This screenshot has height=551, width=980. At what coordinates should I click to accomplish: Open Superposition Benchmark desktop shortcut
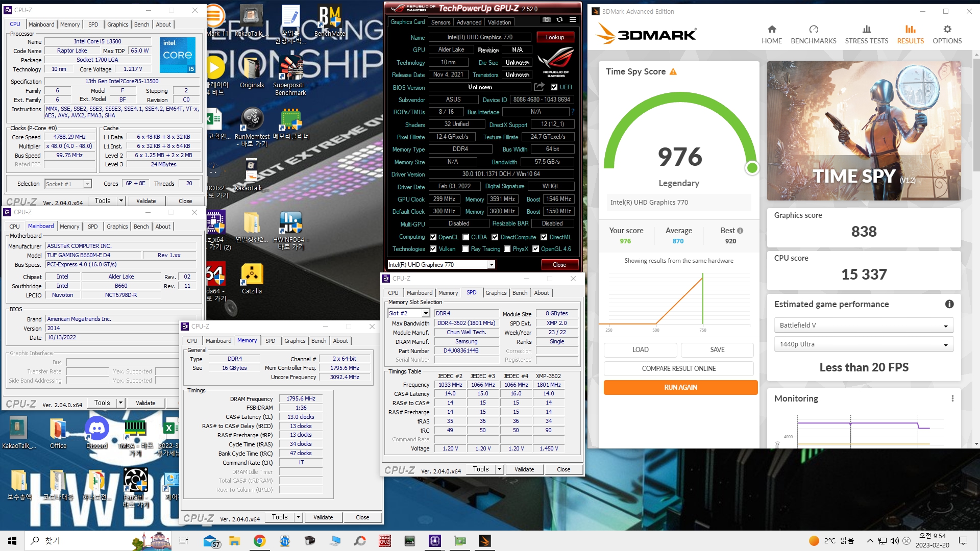[x=290, y=77]
